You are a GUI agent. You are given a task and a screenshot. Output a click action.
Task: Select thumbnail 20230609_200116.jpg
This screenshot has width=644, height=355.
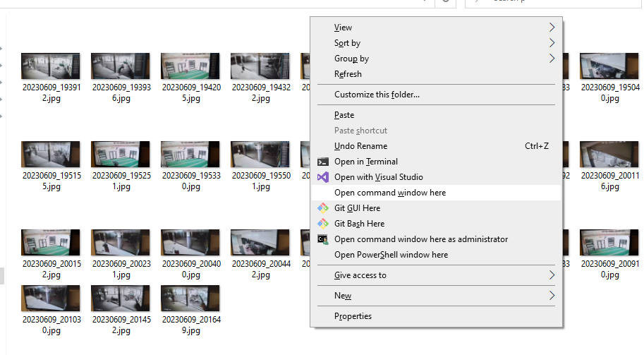pos(609,154)
